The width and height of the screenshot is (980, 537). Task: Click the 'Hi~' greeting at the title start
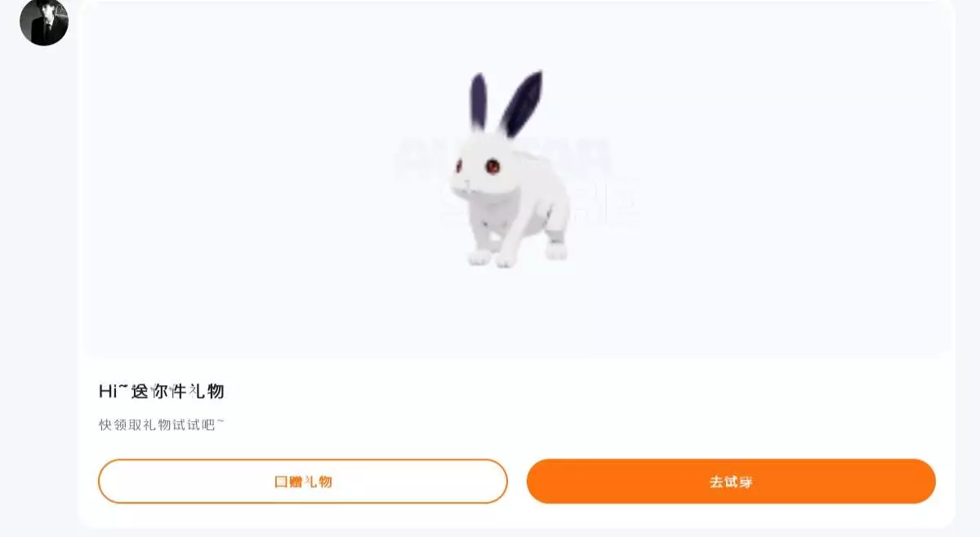[x=114, y=392]
